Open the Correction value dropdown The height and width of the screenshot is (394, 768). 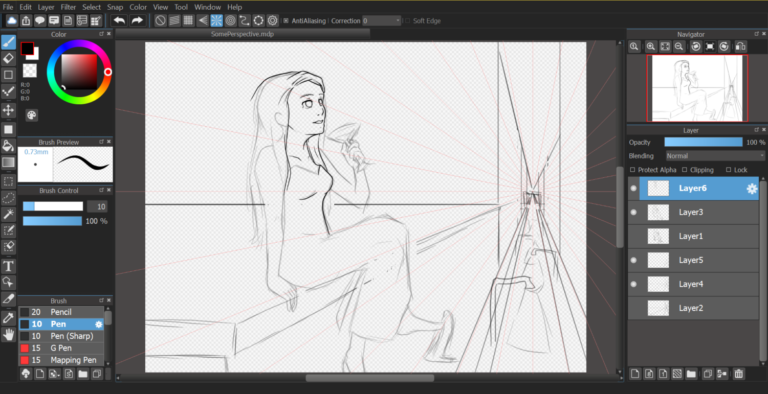[x=382, y=21]
